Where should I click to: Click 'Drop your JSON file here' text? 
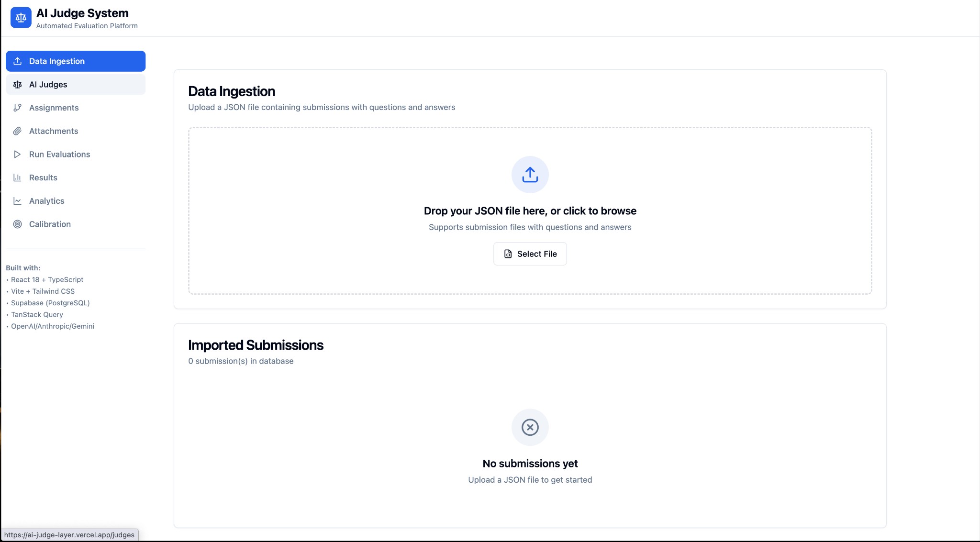tap(530, 211)
